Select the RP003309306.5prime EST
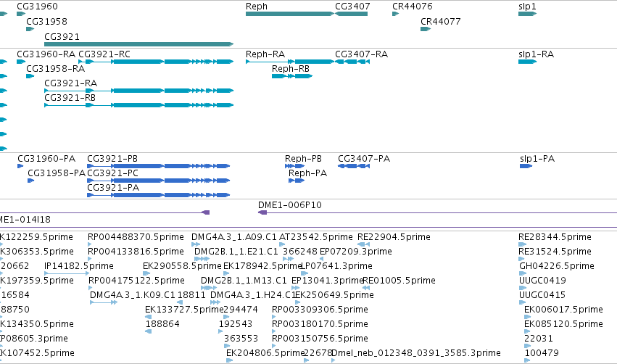 click(x=320, y=310)
